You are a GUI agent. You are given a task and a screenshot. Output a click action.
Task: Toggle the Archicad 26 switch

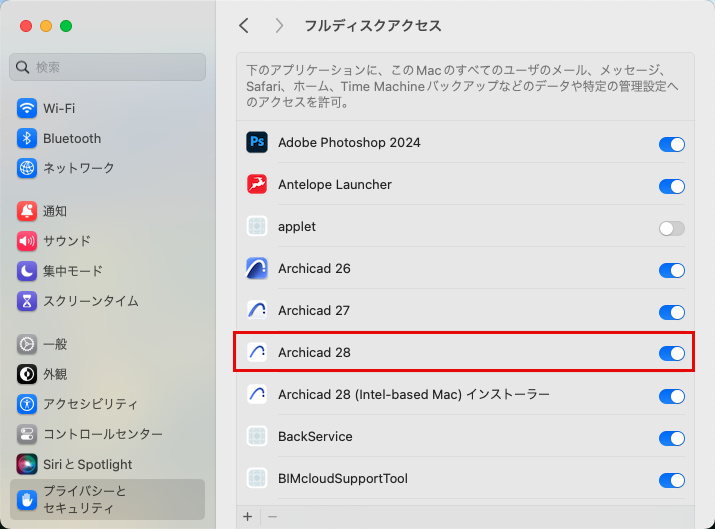[x=672, y=270]
